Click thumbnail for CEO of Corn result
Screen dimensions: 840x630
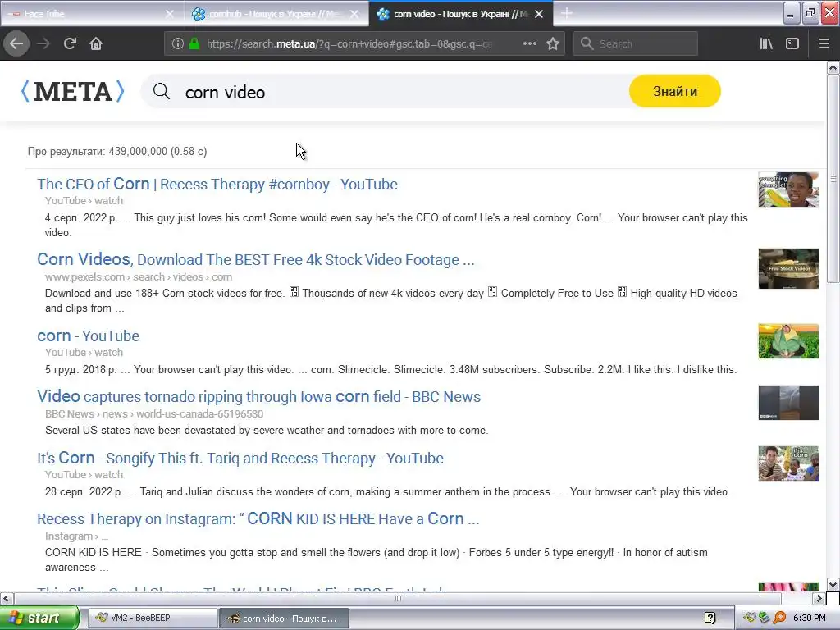(x=788, y=189)
